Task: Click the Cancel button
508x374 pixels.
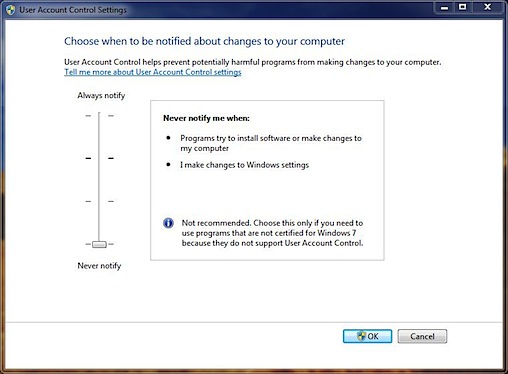Action: pyautogui.click(x=422, y=336)
